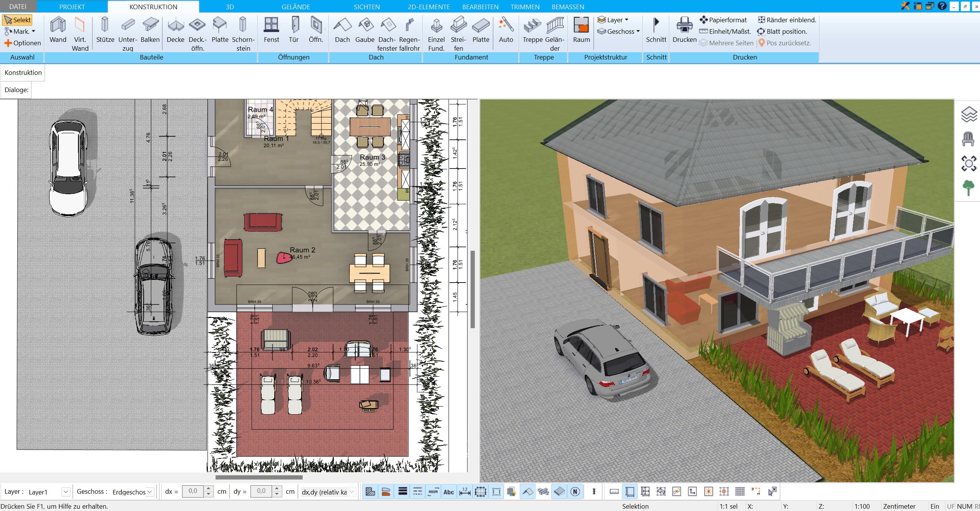Choose the Virt. Wand tool
This screenshot has height=511, width=980.
coord(80,34)
